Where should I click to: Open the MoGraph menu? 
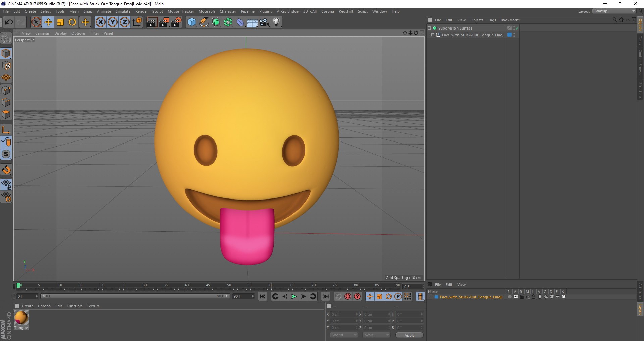pos(206,11)
